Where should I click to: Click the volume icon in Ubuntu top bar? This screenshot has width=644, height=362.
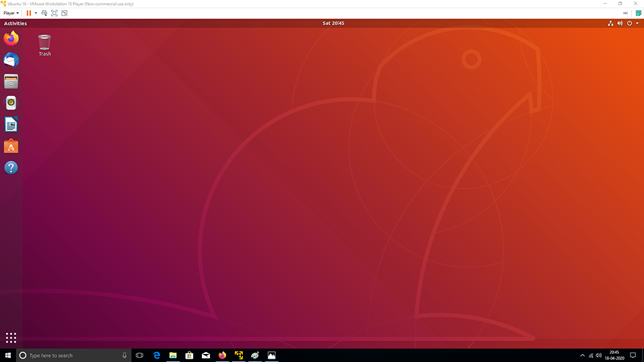point(620,23)
